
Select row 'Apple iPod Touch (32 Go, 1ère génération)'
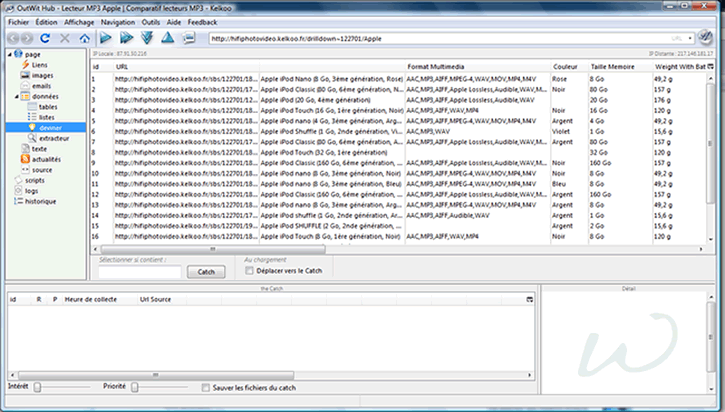click(400, 153)
